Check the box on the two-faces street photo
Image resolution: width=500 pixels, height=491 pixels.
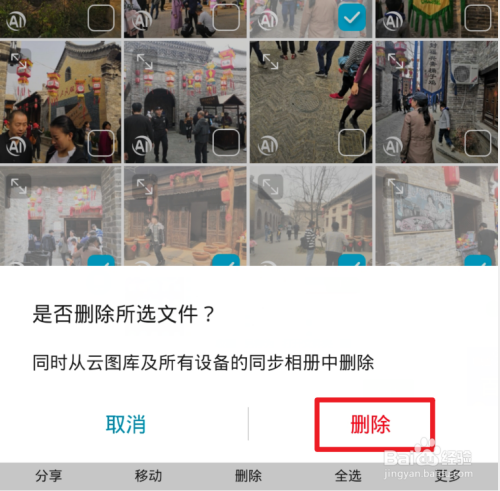point(101,143)
